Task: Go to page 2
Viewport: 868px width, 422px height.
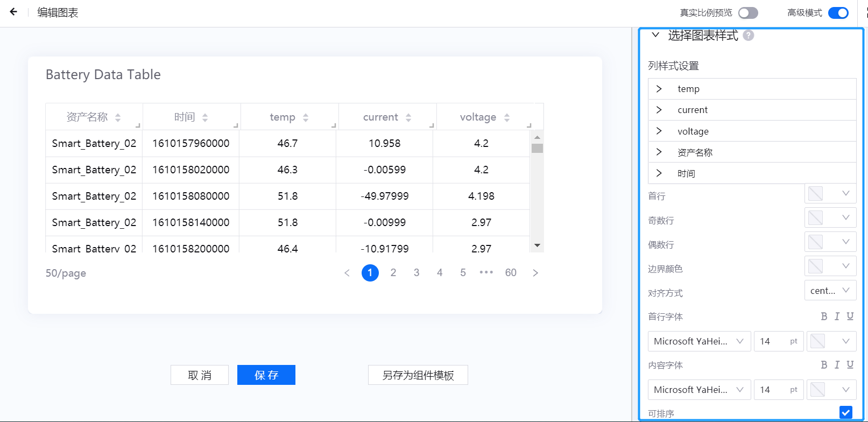Action: pos(393,273)
